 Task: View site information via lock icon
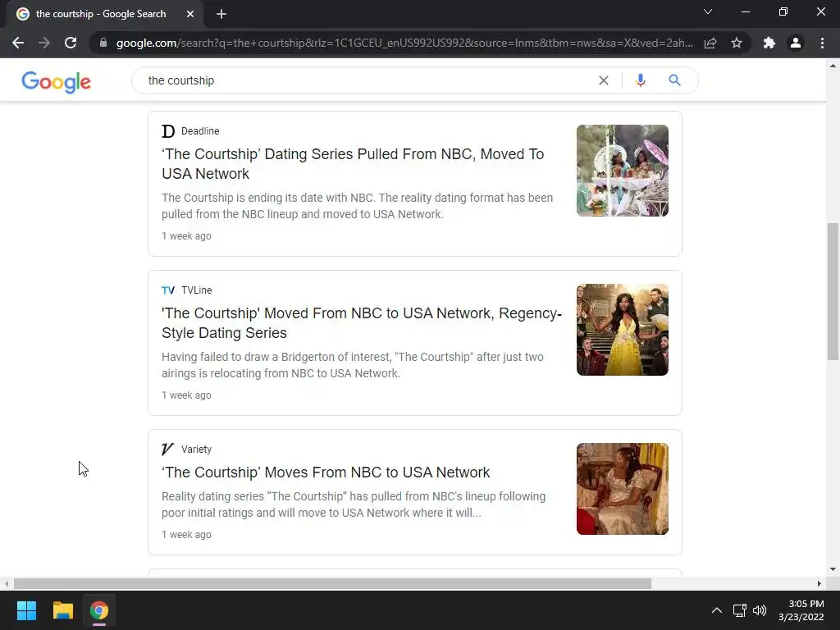click(x=103, y=43)
